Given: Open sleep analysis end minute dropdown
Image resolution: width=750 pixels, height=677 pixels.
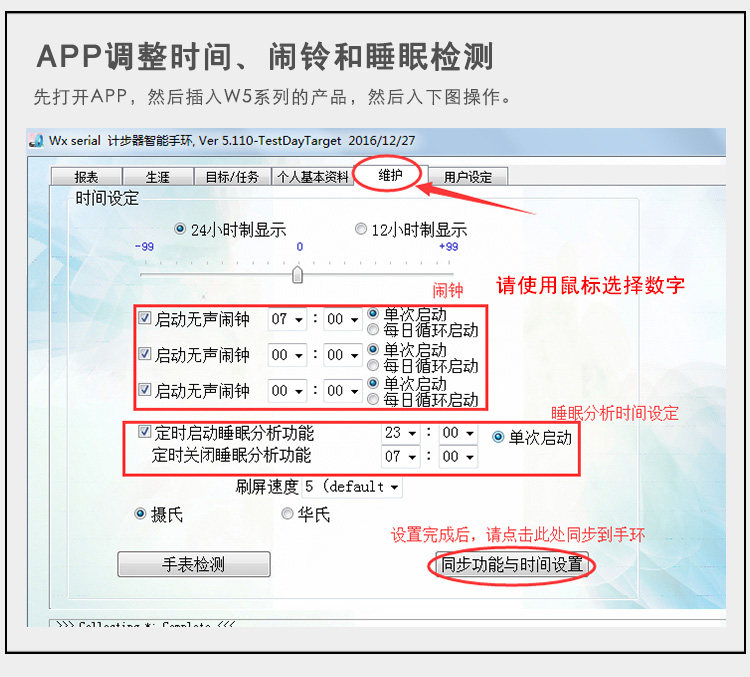Looking at the screenshot, I should coord(458,457).
